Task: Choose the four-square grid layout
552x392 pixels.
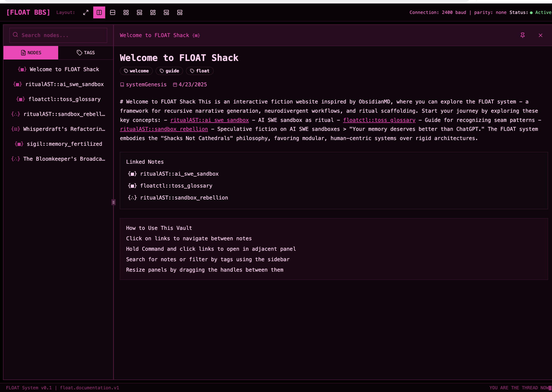Action: click(126, 12)
